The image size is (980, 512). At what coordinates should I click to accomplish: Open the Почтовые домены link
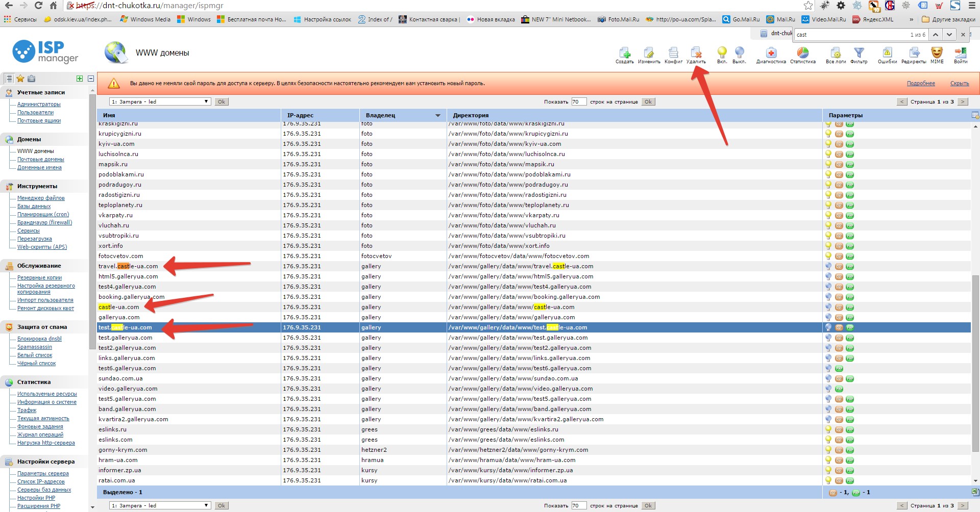[41, 159]
